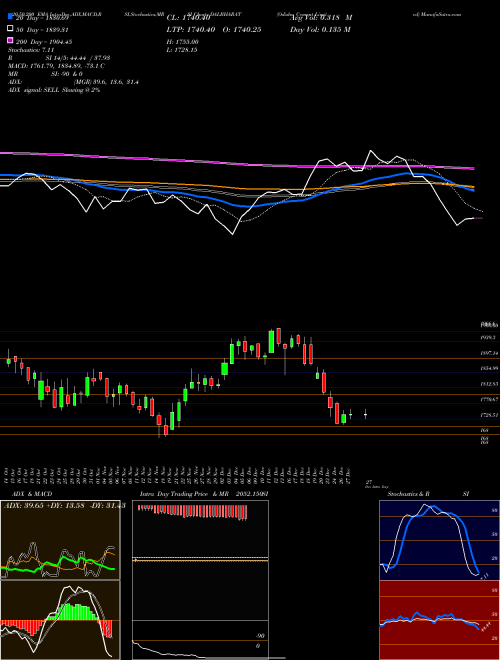The image size is (500, 660).
Task: Click the 'L: 1728.15' low price
Action: tap(182, 50)
